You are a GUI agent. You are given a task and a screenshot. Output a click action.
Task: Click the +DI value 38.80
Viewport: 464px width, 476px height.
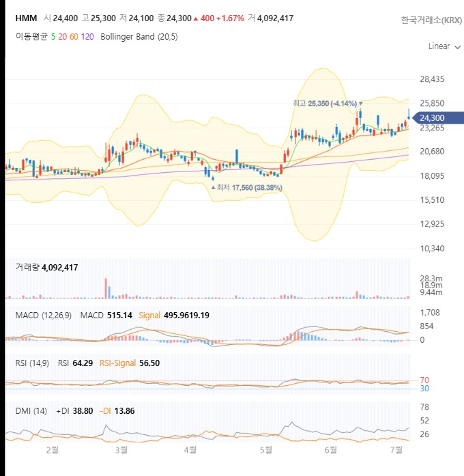(x=83, y=411)
